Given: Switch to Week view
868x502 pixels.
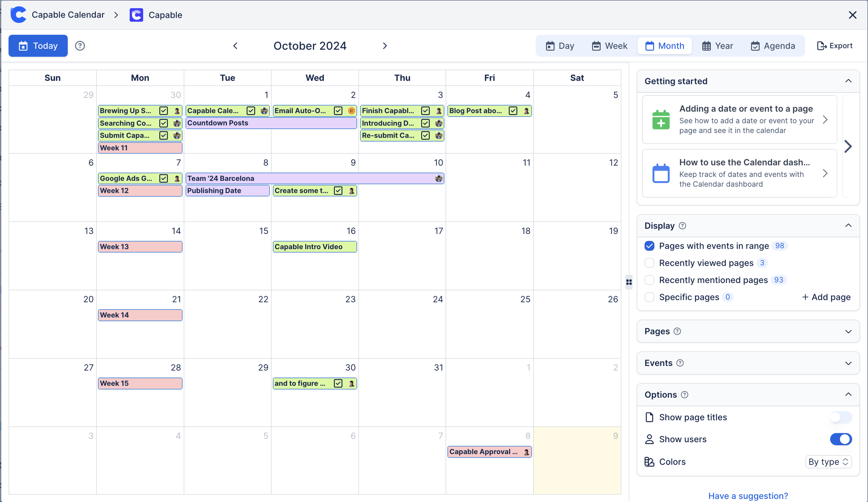Looking at the screenshot, I should [x=609, y=46].
